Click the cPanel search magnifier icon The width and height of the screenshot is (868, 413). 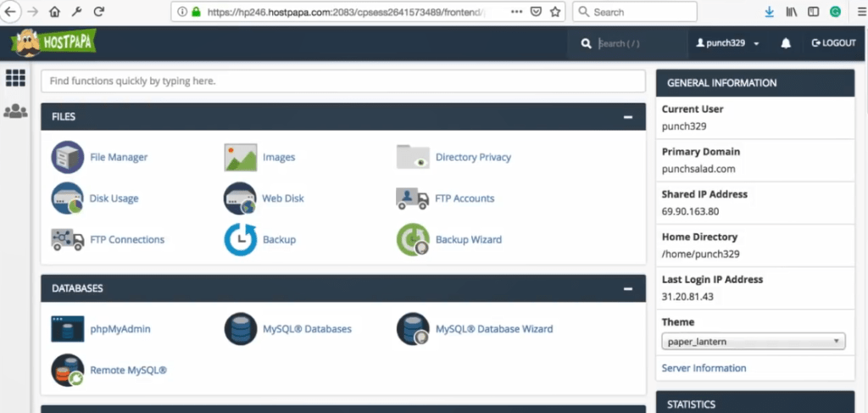(587, 43)
